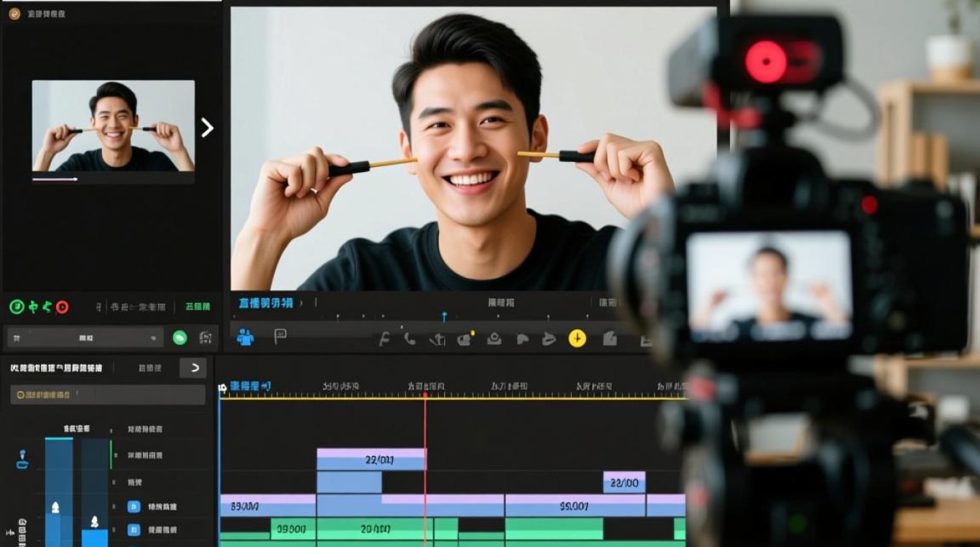980x547 pixels.
Task: Select the purple clip labeled 99007
Action: pos(575,505)
